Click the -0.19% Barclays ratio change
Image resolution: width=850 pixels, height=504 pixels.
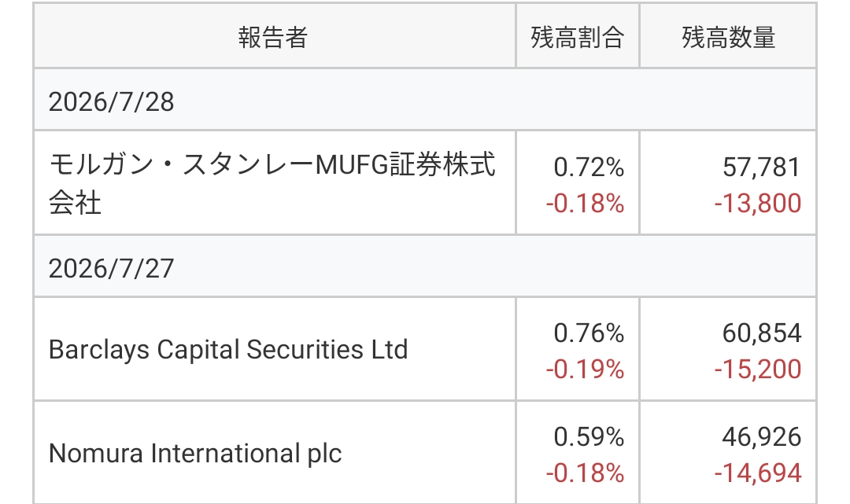tap(585, 370)
